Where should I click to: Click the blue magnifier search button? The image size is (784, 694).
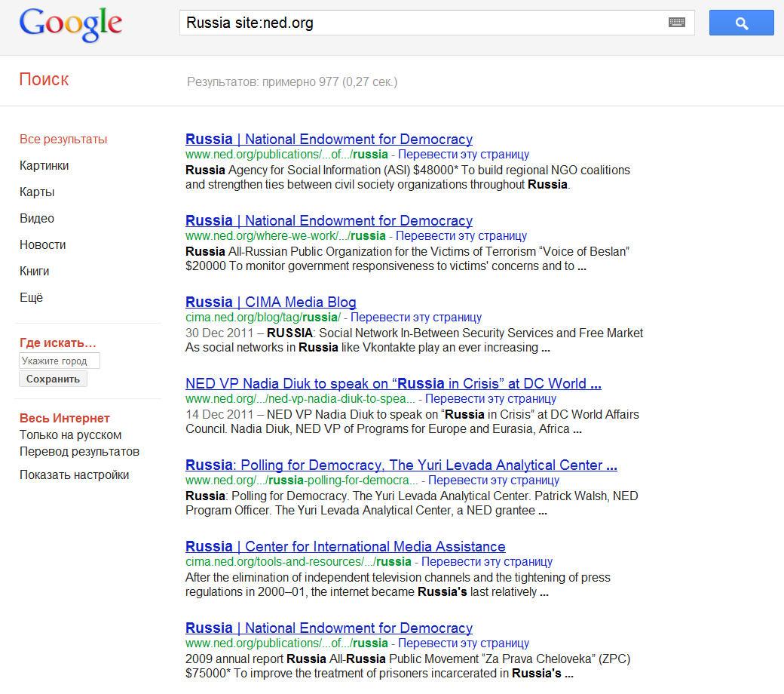(741, 23)
